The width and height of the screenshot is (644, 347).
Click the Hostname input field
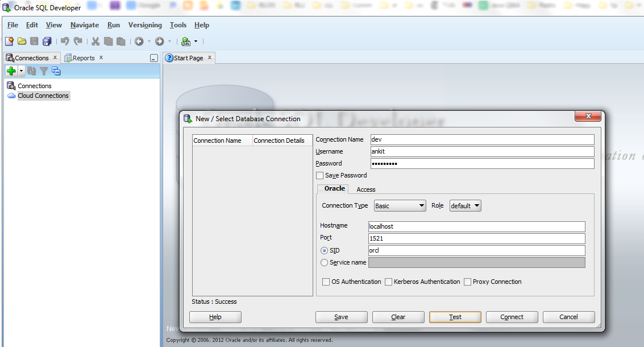click(476, 226)
